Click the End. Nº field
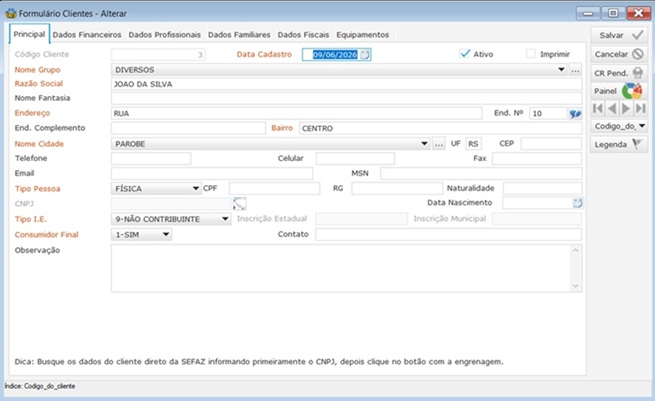The height and width of the screenshot is (401, 655). (549, 113)
